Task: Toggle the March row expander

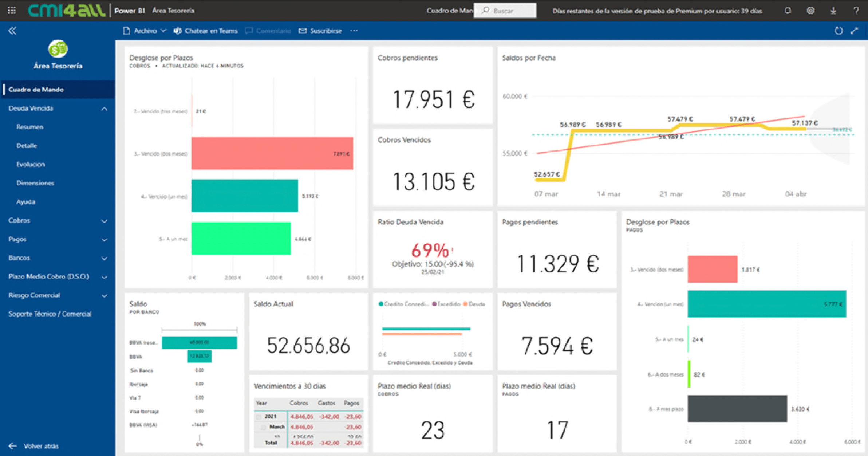Action: point(264,427)
